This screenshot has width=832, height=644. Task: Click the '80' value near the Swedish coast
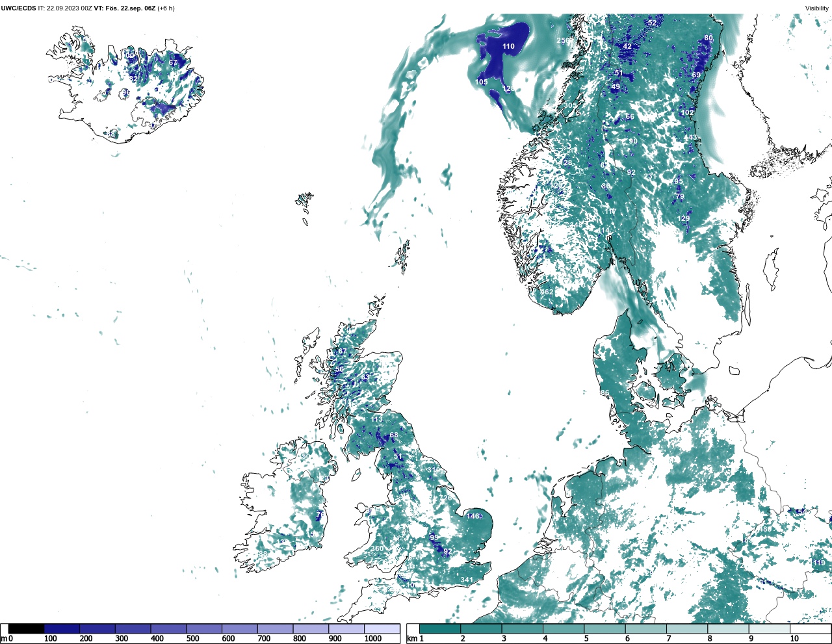[708, 38]
